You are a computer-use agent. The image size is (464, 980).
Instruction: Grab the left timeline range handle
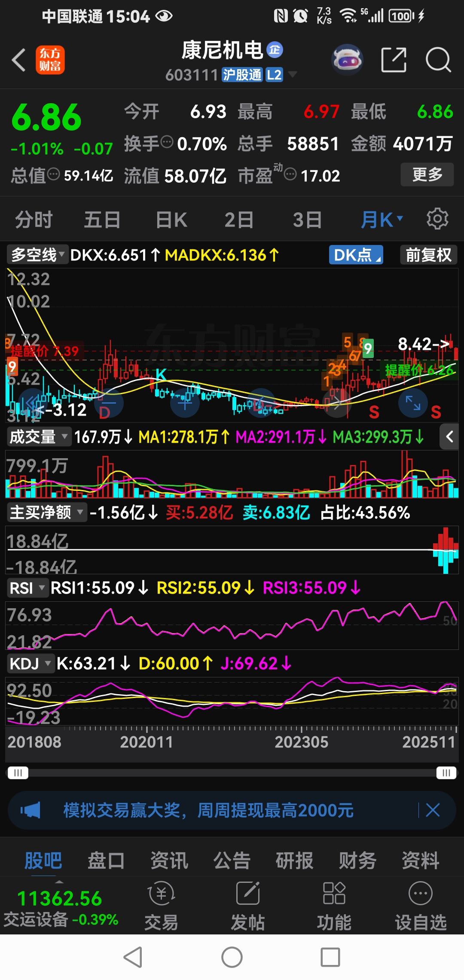coord(18,773)
